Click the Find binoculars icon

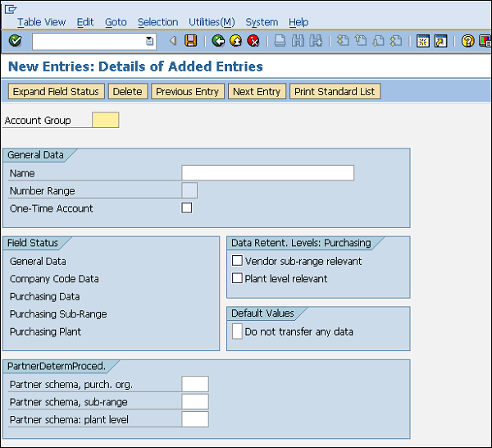(298, 41)
